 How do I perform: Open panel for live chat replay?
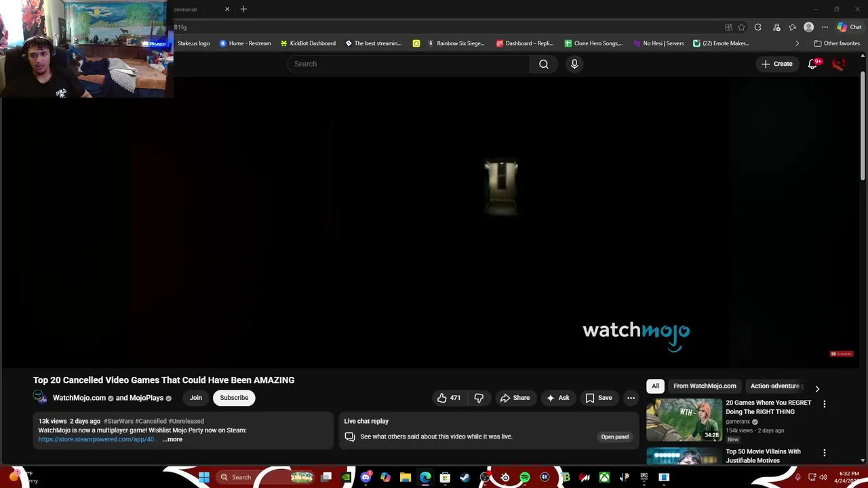click(614, 436)
